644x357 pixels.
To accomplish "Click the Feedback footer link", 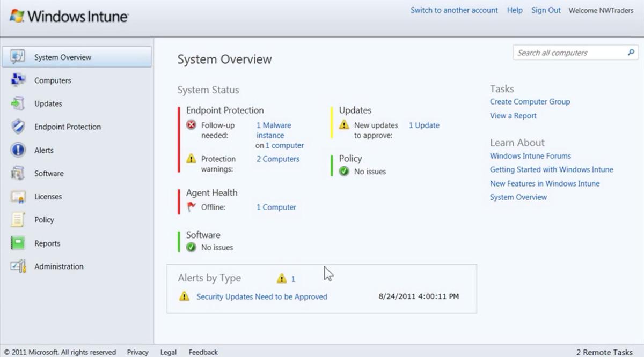I will [x=203, y=352].
